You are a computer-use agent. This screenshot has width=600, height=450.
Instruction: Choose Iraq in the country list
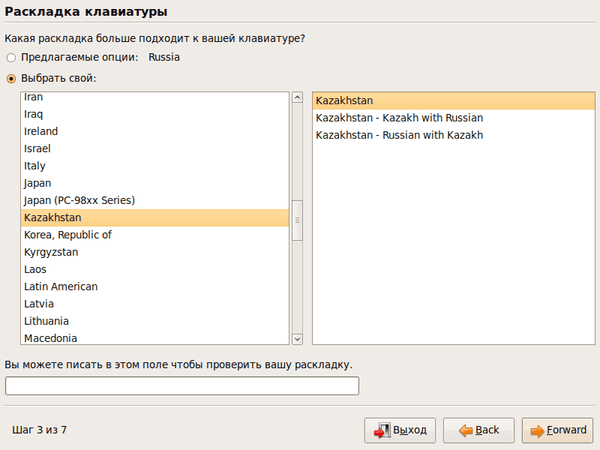point(155,114)
